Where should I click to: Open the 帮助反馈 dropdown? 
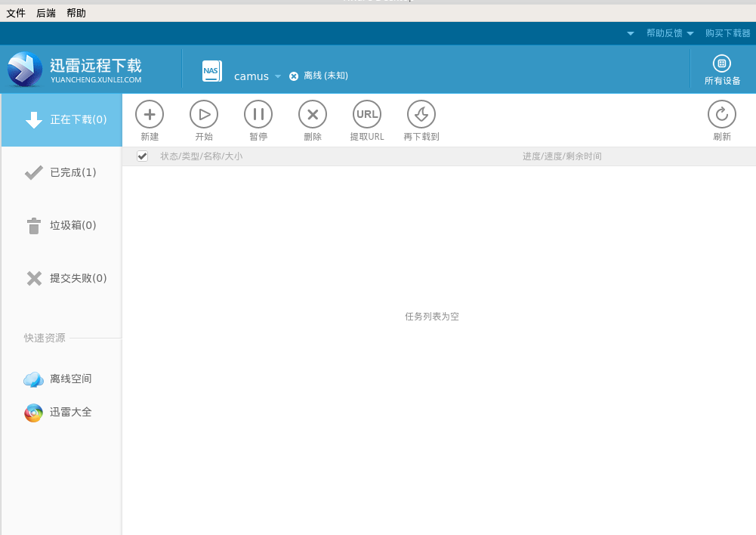670,33
